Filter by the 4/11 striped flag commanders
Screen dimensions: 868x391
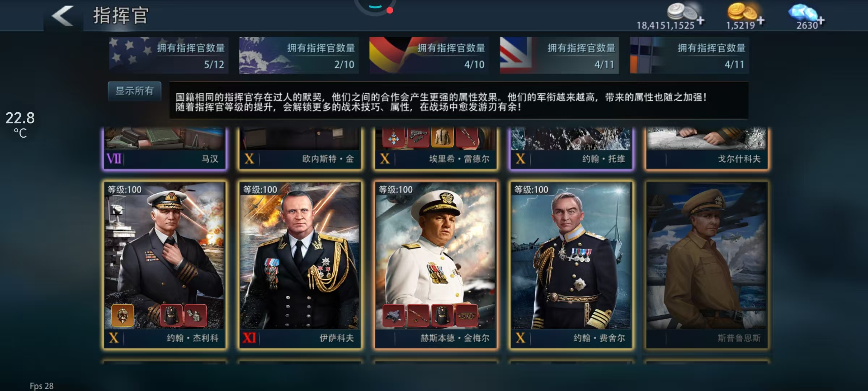tap(689, 55)
